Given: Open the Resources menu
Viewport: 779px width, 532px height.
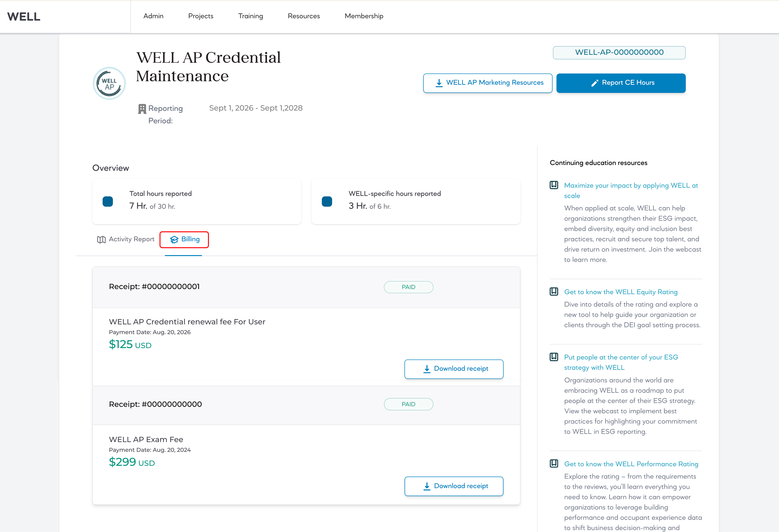Looking at the screenshot, I should [x=304, y=16].
